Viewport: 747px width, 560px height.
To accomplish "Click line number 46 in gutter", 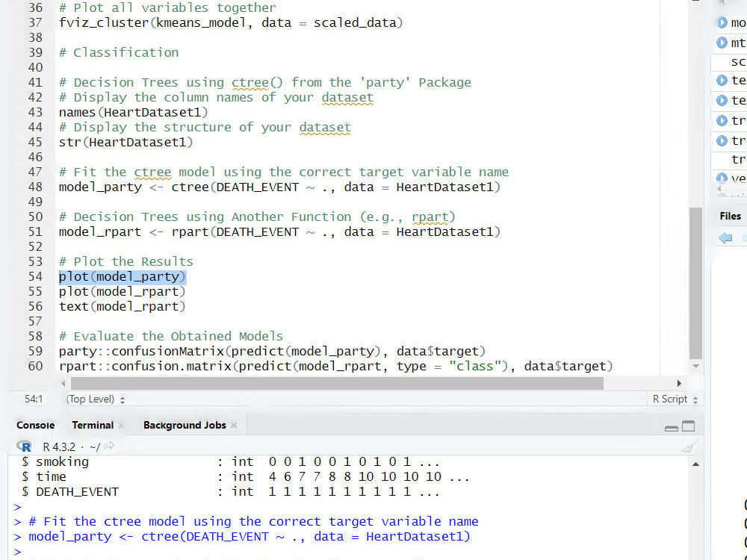I will 35,157.
